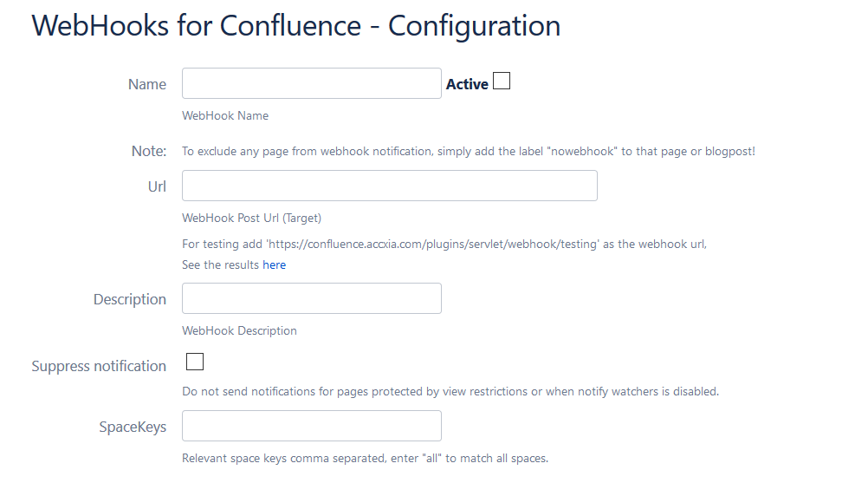The height and width of the screenshot is (483, 868).
Task: Click the 'WebHook Name' helper text
Action: click(225, 115)
